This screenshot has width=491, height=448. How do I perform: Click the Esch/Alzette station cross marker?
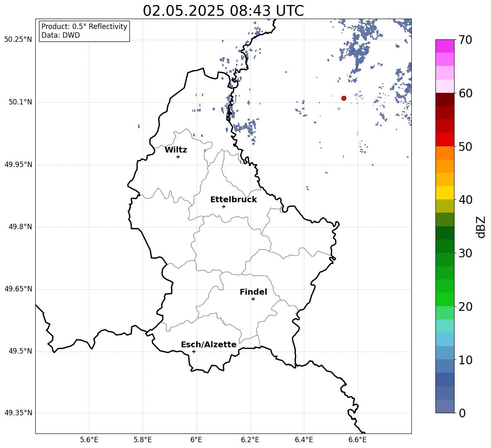click(x=194, y=351)
